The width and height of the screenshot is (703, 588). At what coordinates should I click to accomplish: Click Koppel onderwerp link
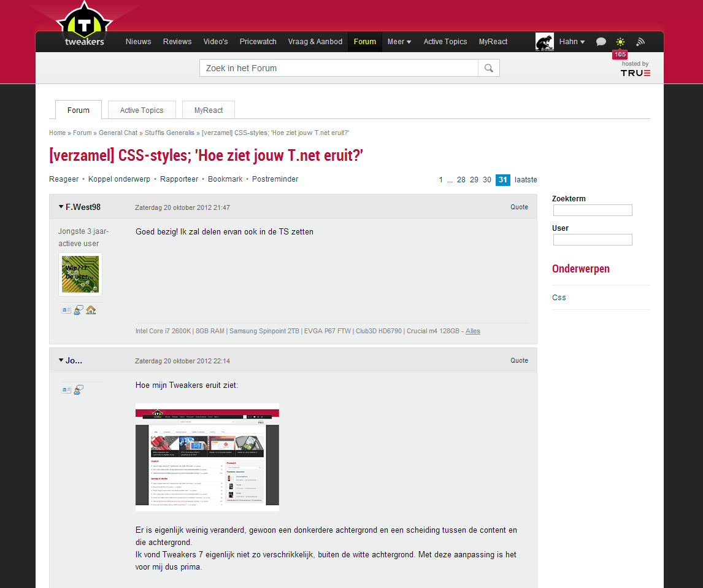point(119,179)
